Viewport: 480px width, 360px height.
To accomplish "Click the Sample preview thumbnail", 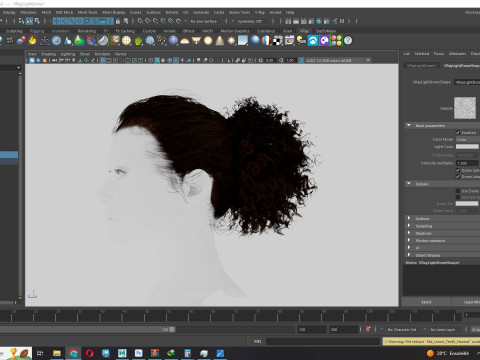I will [x=465, y=108].
